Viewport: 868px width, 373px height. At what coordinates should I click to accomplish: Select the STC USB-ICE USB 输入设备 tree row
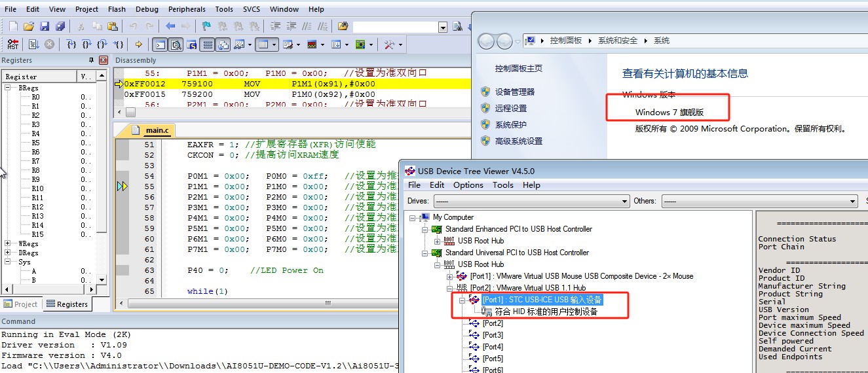point(542,300)
